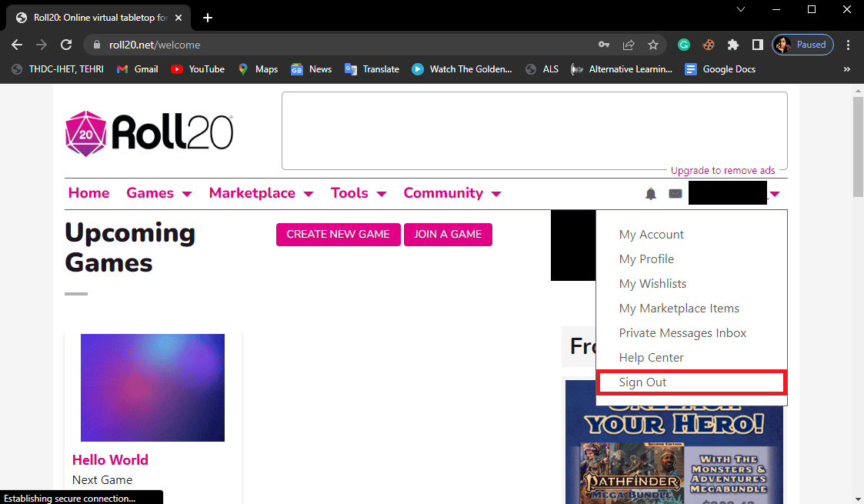864x504 pixels.
Task: Open the YouTube bookmark
Action: coord(198,68)
